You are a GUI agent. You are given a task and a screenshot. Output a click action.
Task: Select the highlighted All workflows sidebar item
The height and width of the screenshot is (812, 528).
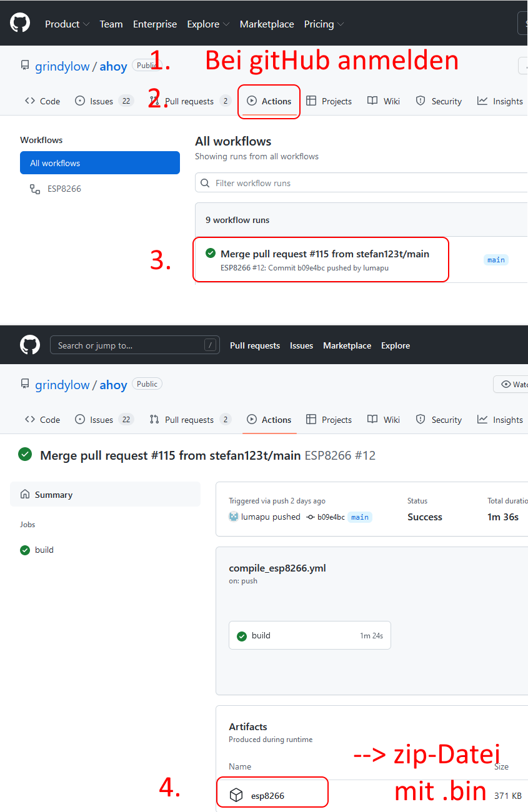coord(100,163)
